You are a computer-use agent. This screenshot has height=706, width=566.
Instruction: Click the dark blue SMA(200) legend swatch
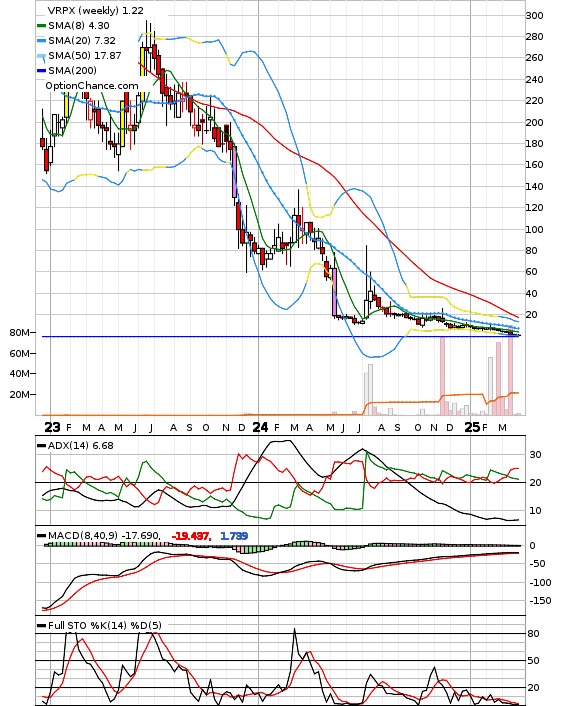tap(42, 71)
